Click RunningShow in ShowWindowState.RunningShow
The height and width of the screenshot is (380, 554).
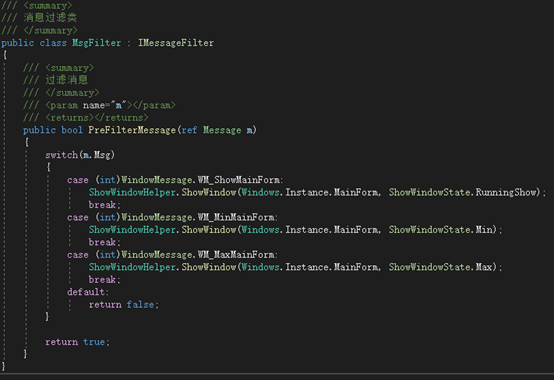click(x=506, y=192)
